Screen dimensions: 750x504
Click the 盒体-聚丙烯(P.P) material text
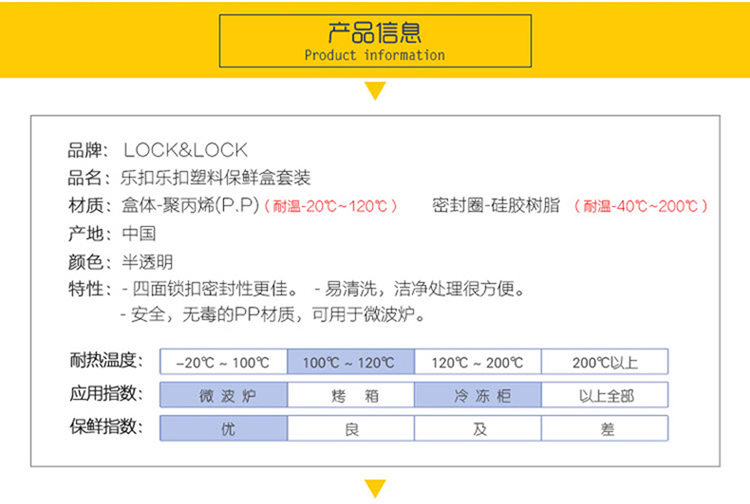click(x=190, y=206)
